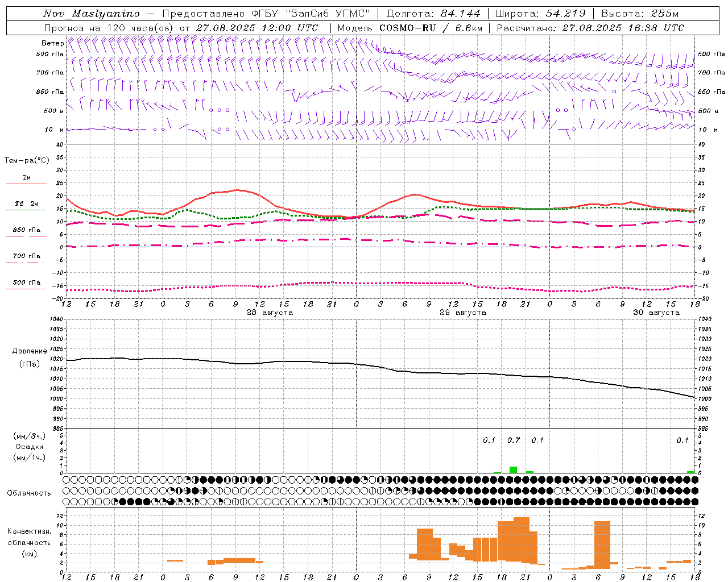
Task: Click the tallest green precipitation bar
Action: click(513, 469)
